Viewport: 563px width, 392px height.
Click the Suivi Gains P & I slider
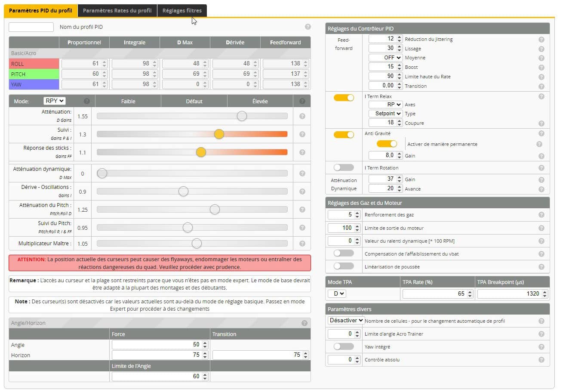pyautogui.click(x=192, y=134)
